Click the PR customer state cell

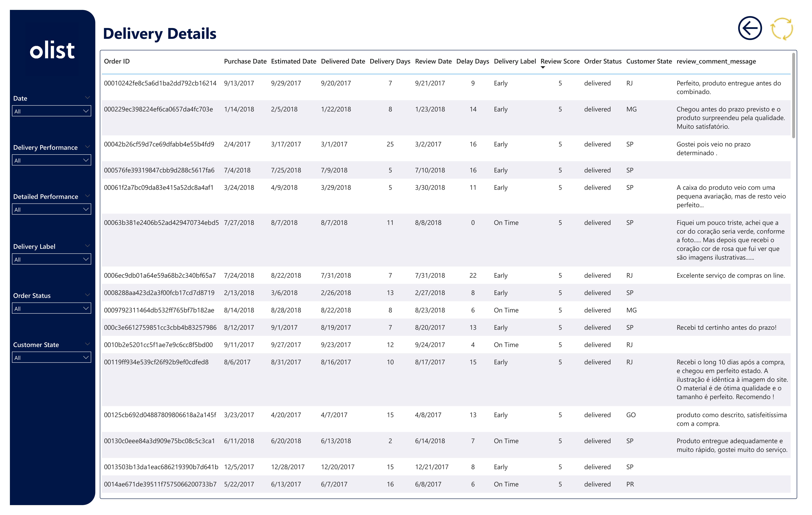tap(630, 484)
